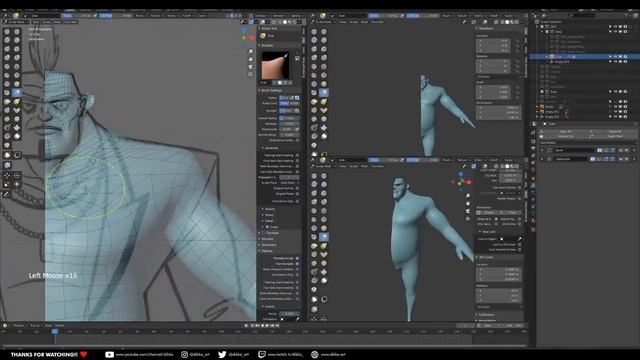
Task: Toggle the Original Plane checkbox
Action: tap(297, 194)
